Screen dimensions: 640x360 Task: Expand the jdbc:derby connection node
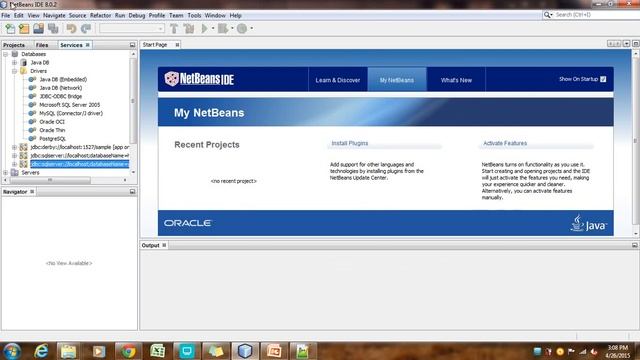click(x=14, y=147)
